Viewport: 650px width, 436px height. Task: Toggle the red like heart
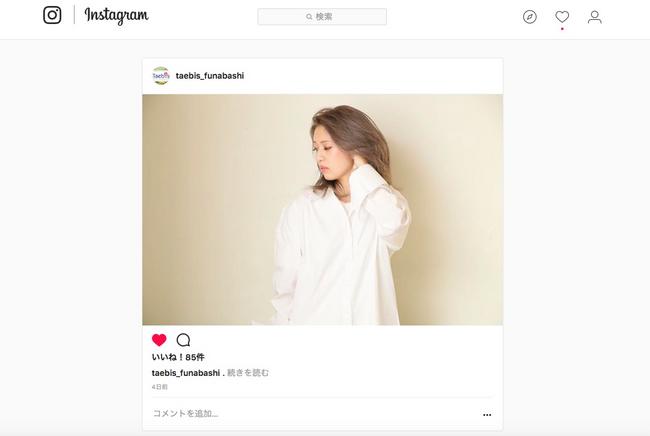tap(159, 340)
